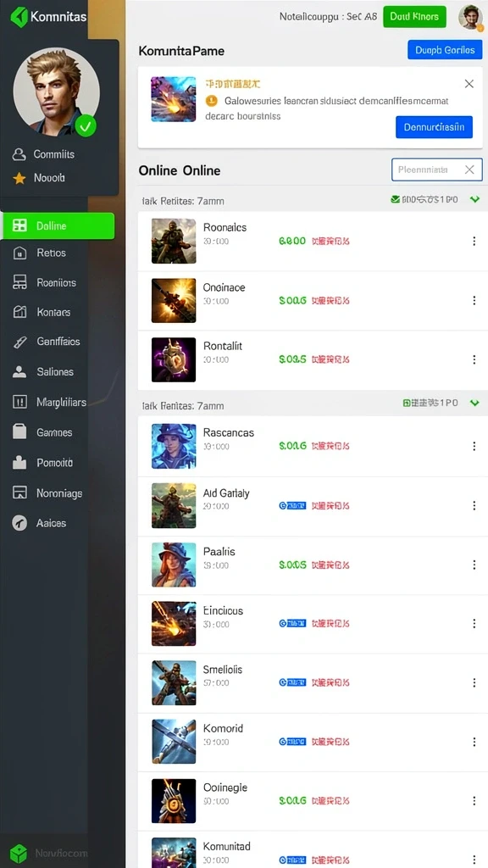The height and width of the screenshot is (868, 488).
Task: Click the green verified checkmark on the profile picture
Action: pyautogui.click(x=86, y=126)
